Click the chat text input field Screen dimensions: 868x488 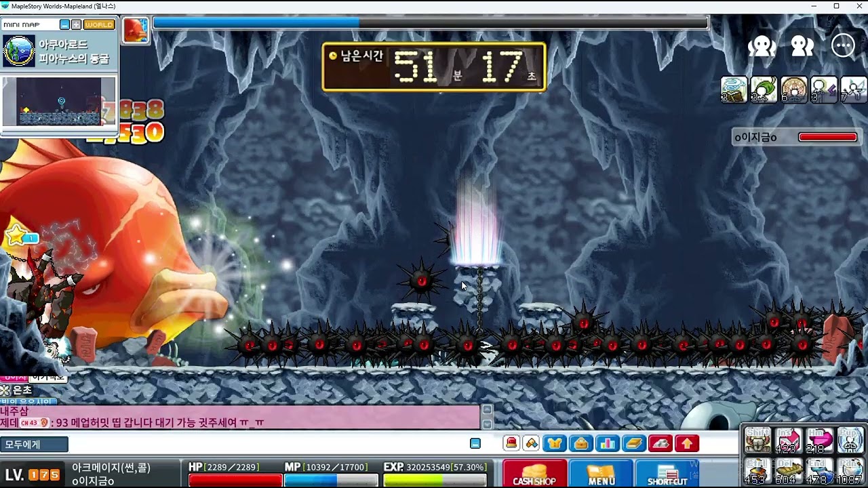click(x=268, y=445)
